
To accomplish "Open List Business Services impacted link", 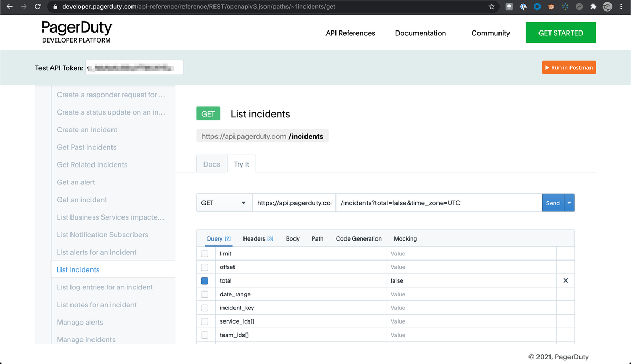I will [x=110, y=217].
